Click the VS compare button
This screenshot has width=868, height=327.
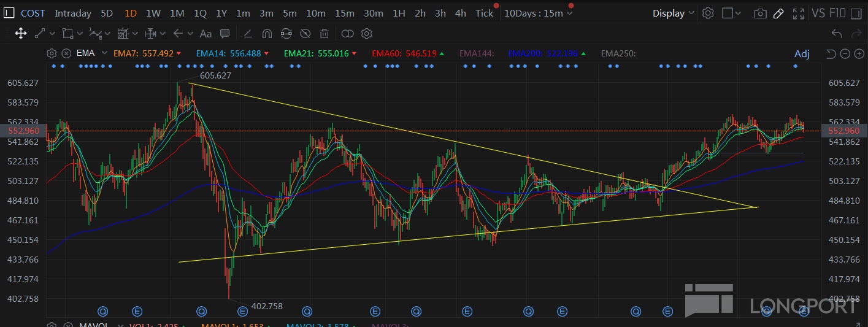click(818, 13)
